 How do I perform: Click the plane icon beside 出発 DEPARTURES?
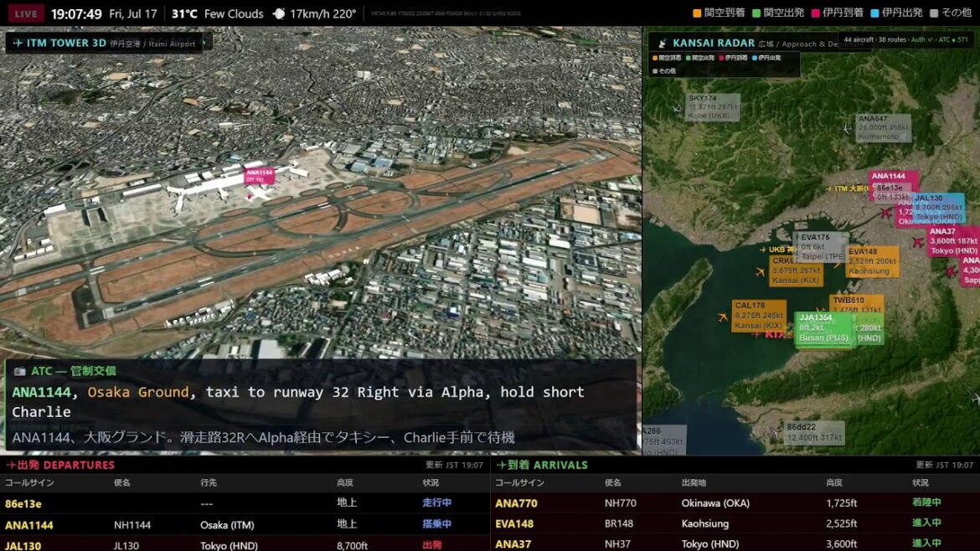[11, 465]
